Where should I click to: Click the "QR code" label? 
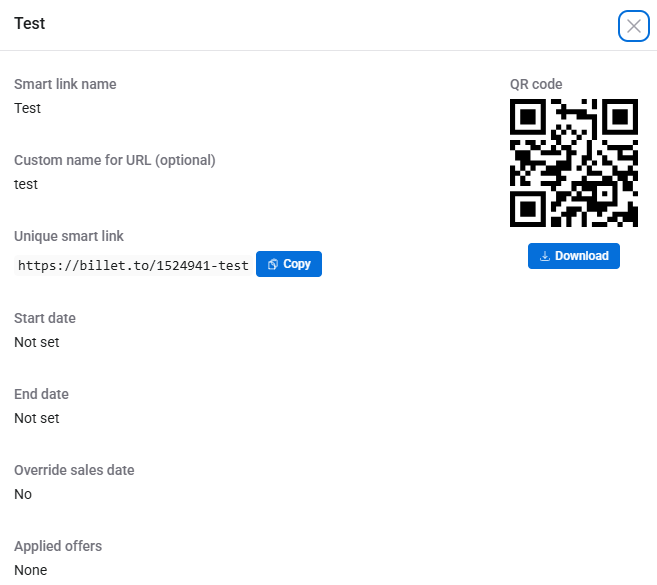pyautogui.click(x=536, y=84)
